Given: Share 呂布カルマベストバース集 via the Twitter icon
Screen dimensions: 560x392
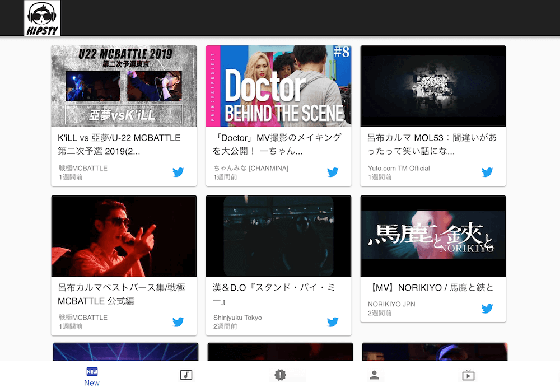Looking at the screenshot, I should point(178,321).
